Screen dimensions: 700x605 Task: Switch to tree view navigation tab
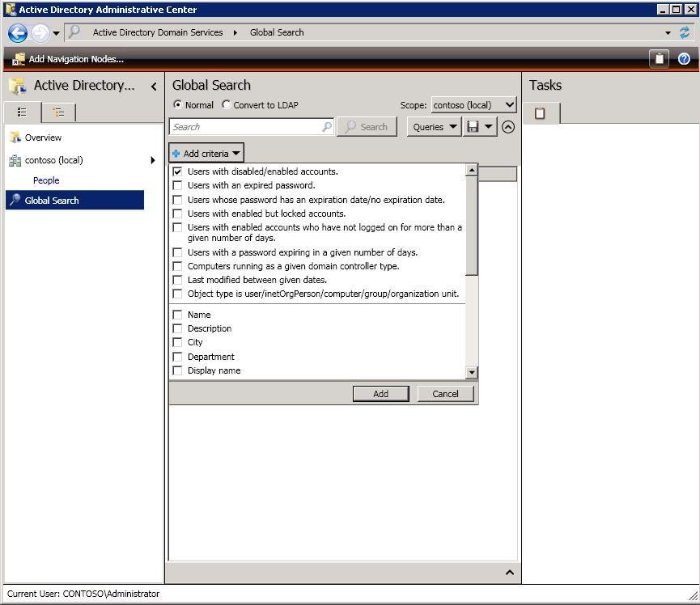(58, 112)
